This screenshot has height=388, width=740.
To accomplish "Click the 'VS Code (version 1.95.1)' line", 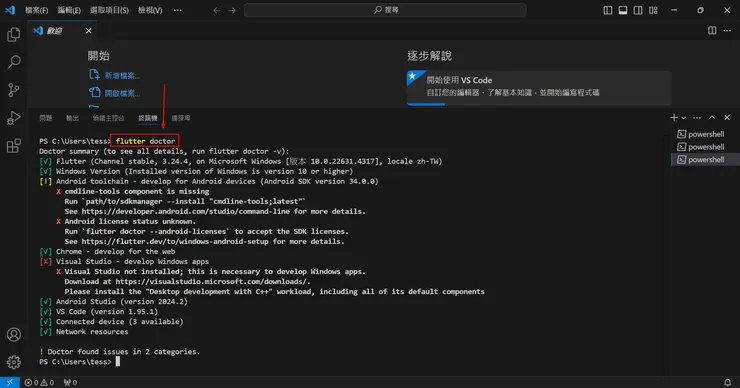I will 99,312.
